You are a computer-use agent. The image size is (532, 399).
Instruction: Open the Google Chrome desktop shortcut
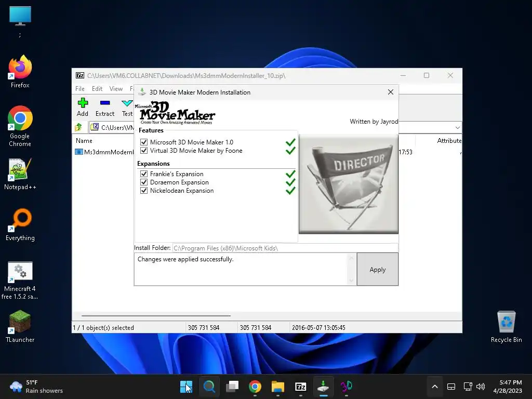pos(20,126)
